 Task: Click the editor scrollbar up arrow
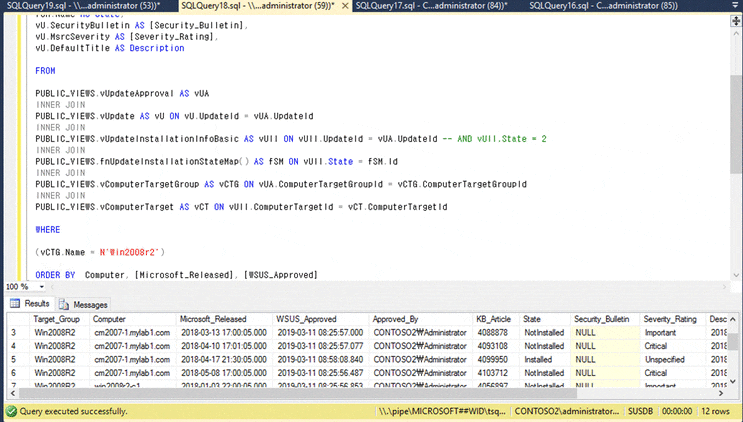click(736, 34)
